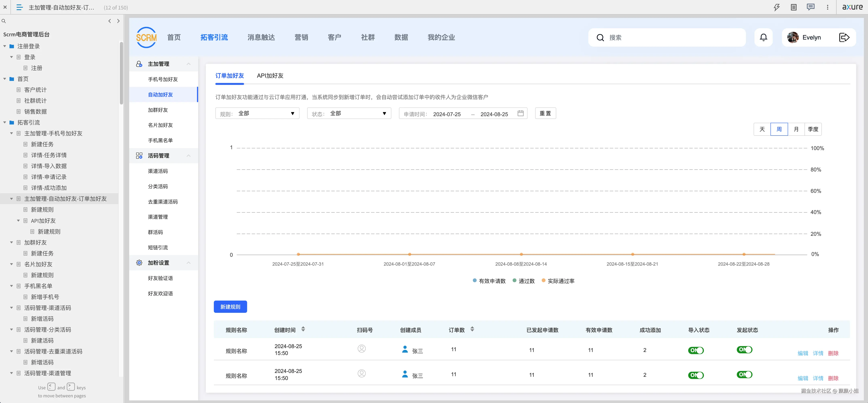Collapse the 主加管理 section chevron
Screen dimensions: 868x403
click(189, 64)
